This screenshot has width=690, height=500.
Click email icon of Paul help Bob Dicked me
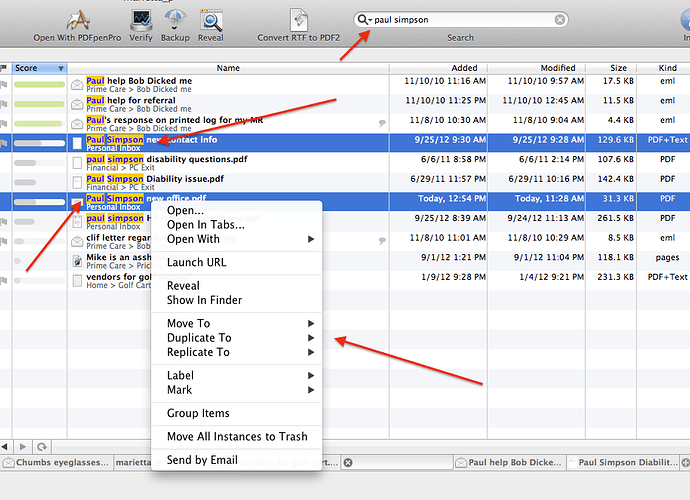77,85
